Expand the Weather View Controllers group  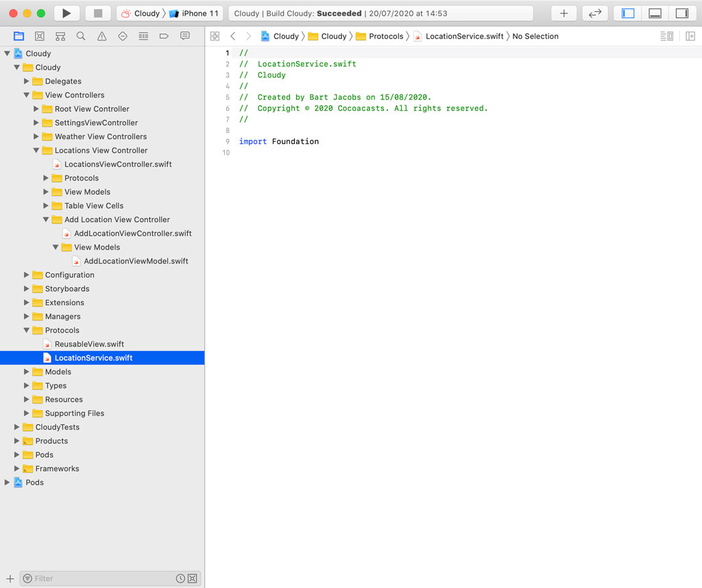pos(36,136)
